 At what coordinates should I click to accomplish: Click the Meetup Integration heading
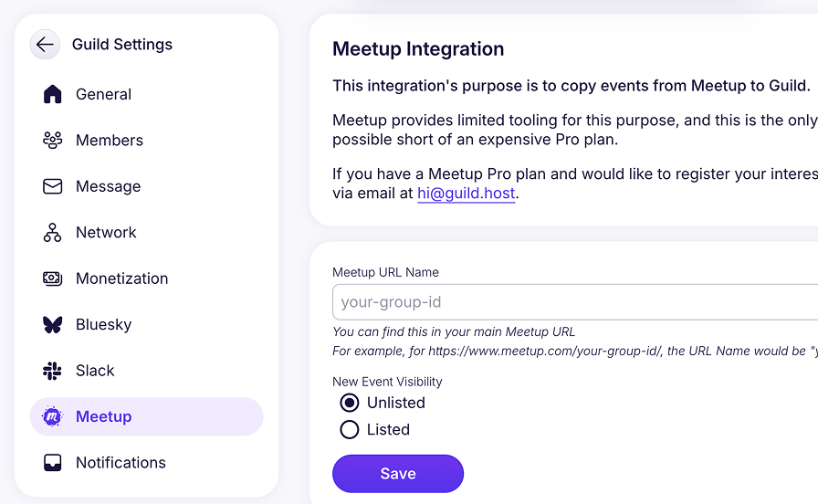point(418,49)
